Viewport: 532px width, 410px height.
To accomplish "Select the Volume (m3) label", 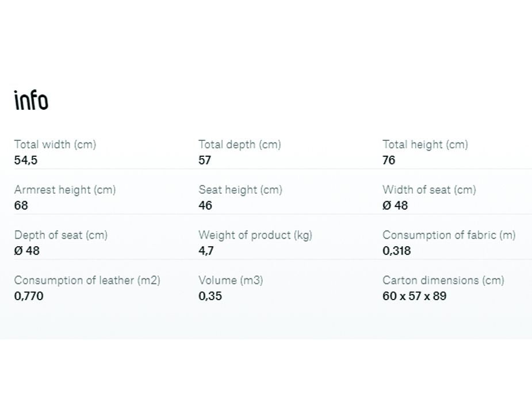I will [231, 281].
